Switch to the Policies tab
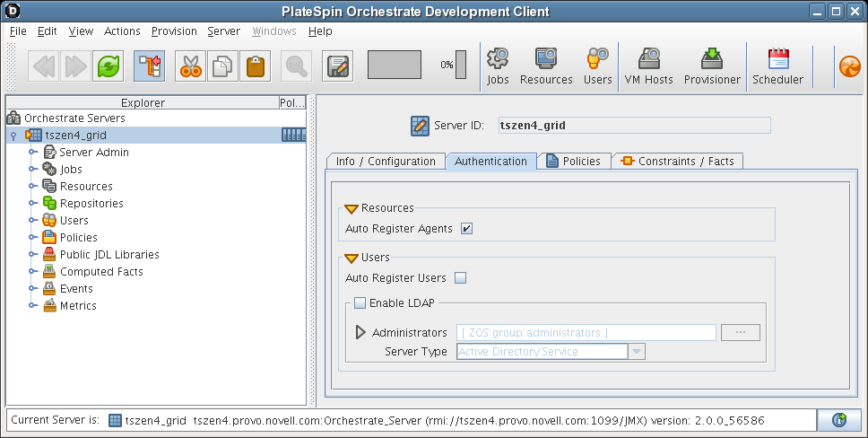This screenshot has width=868, height=438. click(x=574, y=162)
